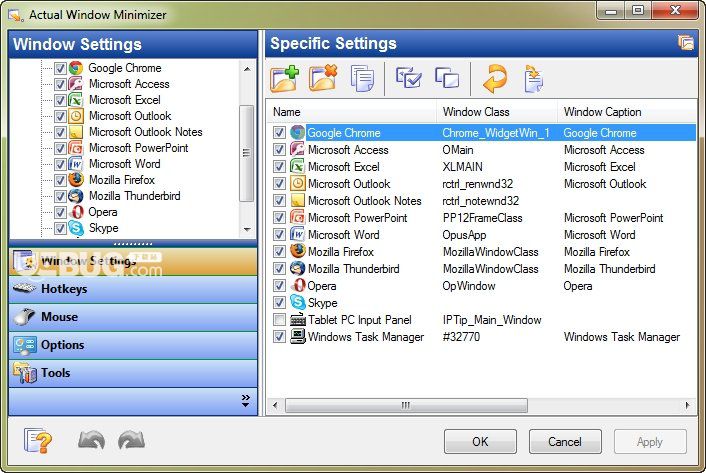Click the Microsoft Word icon in the list
The height and width of the screenshot is (473, 706).
pos(297,234)
